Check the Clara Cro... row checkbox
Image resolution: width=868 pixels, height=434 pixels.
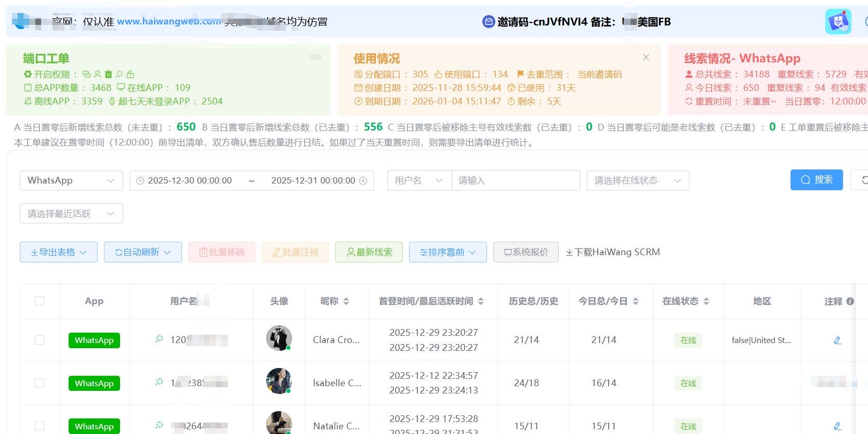pyautogui.click(x=40, y=340)
